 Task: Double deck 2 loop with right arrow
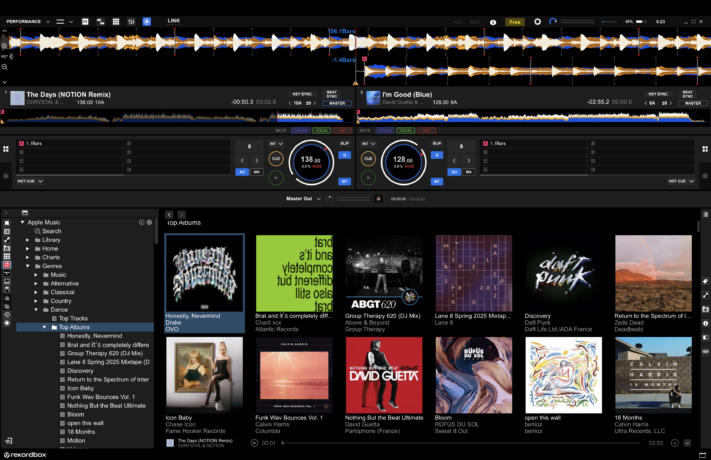[x=468, y=160]
